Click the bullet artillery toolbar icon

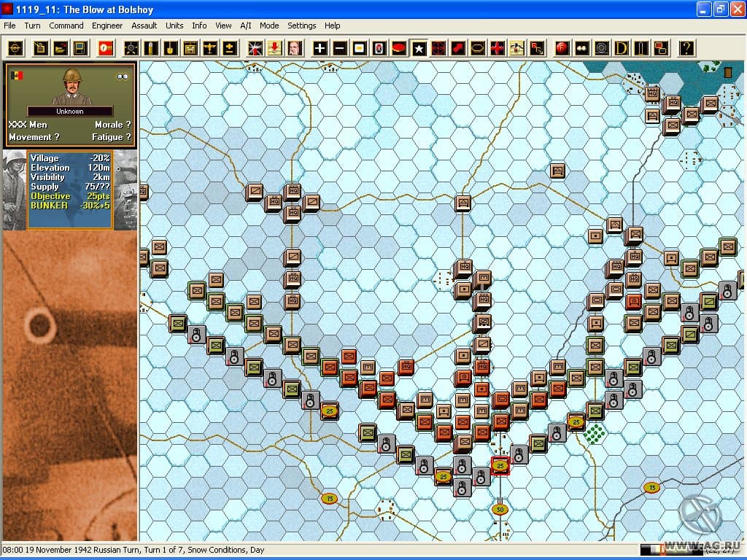pos(151,48)
